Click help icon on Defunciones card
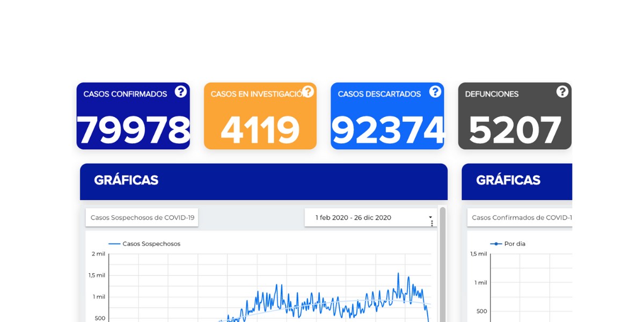The image size is (644, 322). (x=562, y=92)
